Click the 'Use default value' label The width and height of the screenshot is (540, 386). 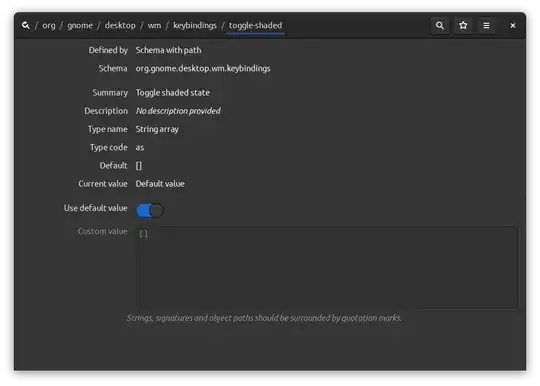[x=95, y=208]
